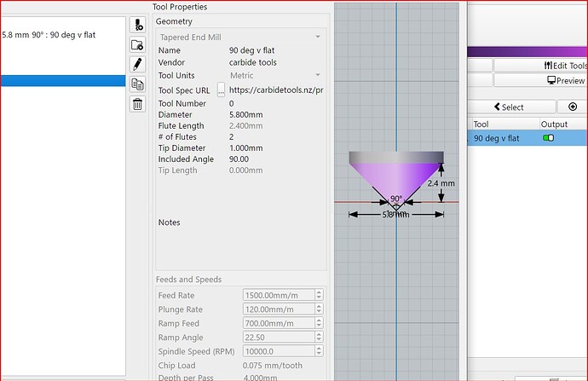This screenshot has height=381, width=588.
Task: Click the Depth per Pass value 4.000mm
Action: [x=260, y=378]
